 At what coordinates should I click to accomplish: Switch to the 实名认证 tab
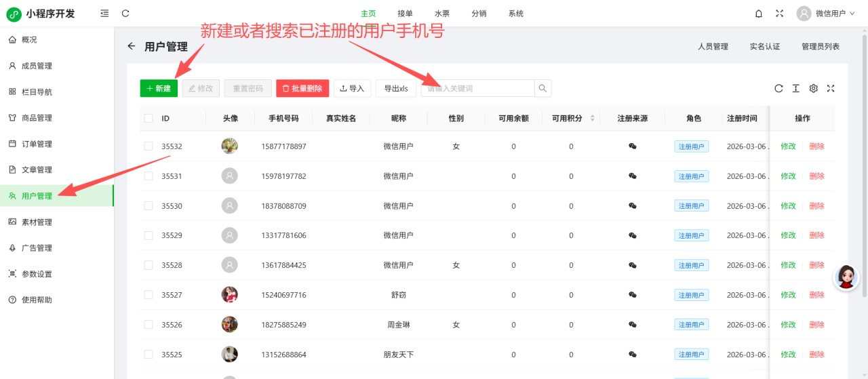point(764,47)
